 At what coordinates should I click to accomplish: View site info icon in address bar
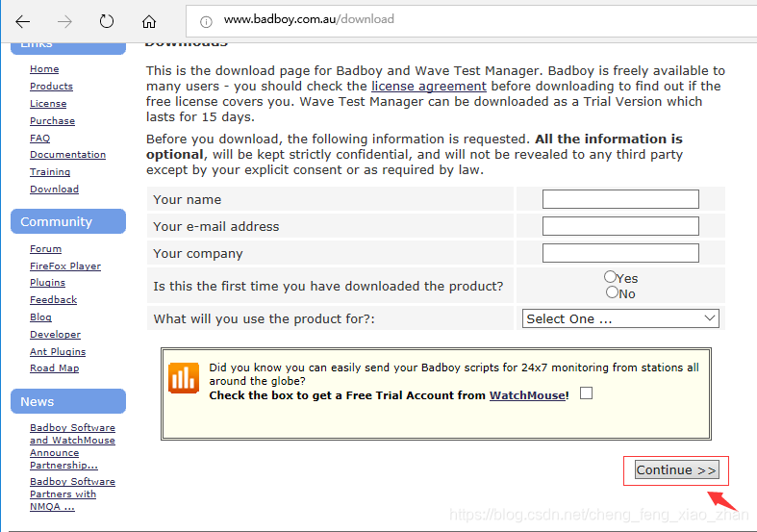[x=206, y=22]
